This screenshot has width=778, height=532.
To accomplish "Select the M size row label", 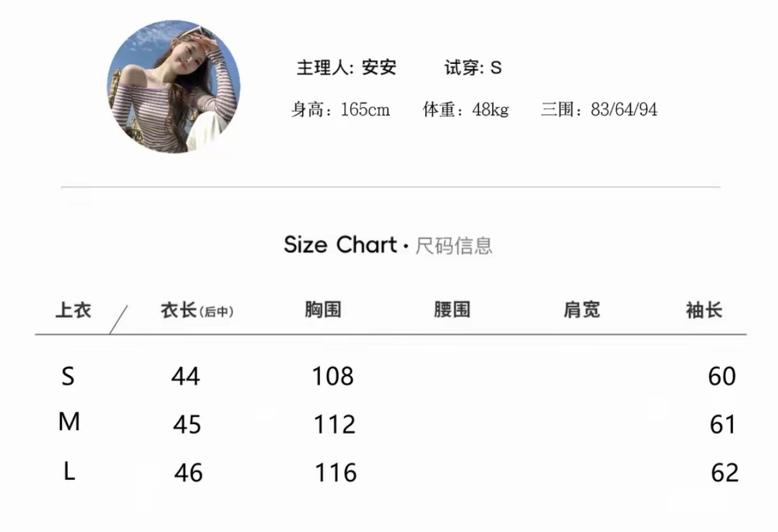I will coord(69,422).
